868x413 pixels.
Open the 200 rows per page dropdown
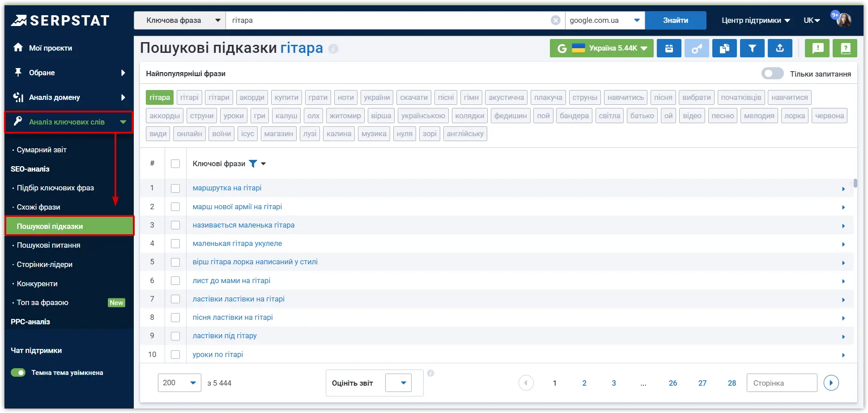coord(179,383)
